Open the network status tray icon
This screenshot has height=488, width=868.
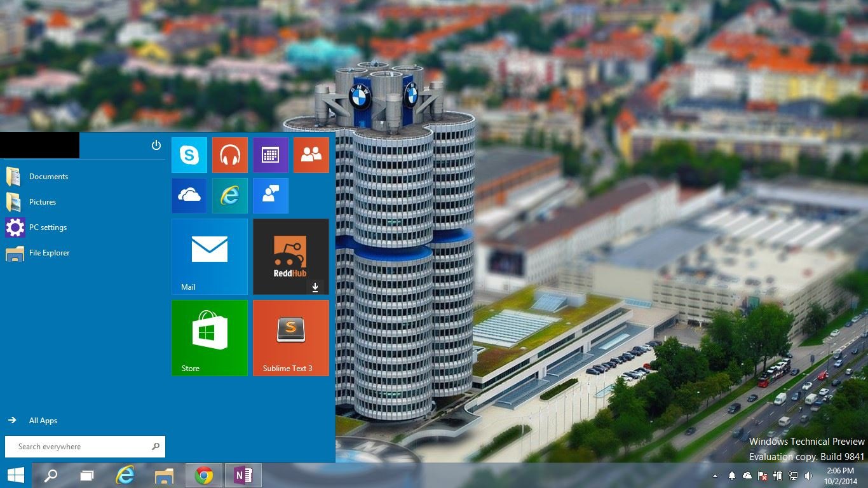(792, 475)
